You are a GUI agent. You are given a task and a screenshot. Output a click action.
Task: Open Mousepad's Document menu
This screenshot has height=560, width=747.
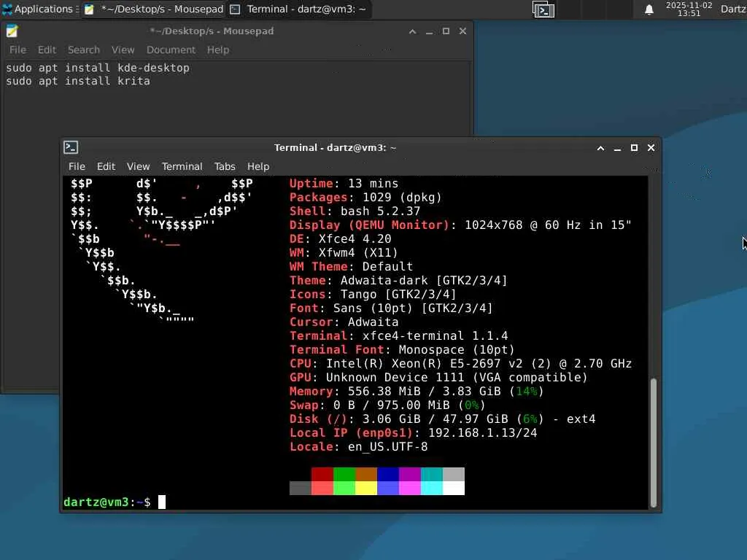tap(171, 50)
